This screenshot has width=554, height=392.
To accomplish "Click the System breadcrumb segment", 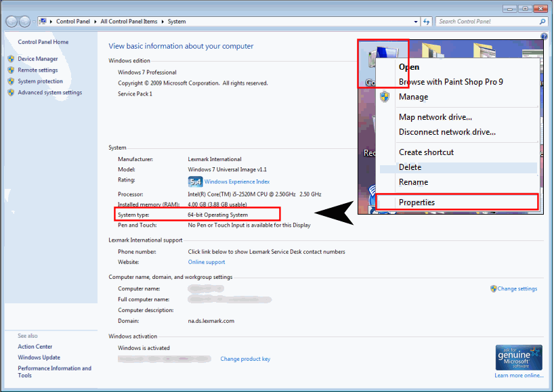I will (177, 22).
